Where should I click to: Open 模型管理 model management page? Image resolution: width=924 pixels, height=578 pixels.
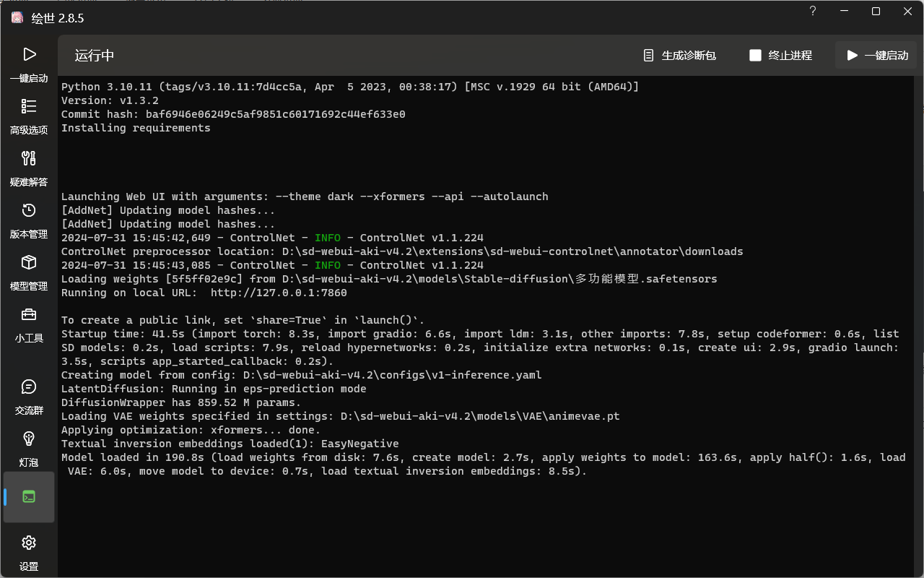(x=29, y=272)
